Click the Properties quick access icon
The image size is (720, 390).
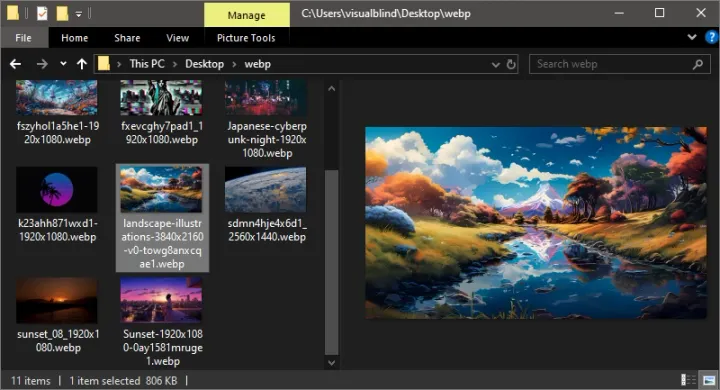click(x=42, y=13)
